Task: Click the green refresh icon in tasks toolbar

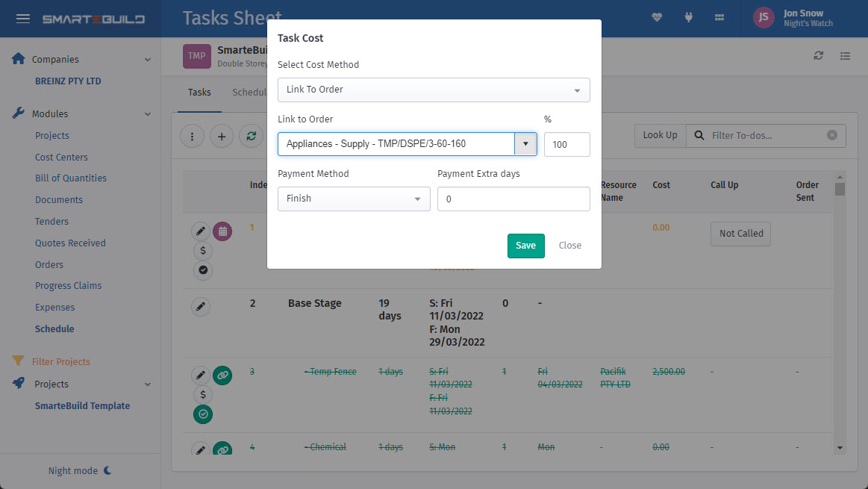Action: pos(252,136)
